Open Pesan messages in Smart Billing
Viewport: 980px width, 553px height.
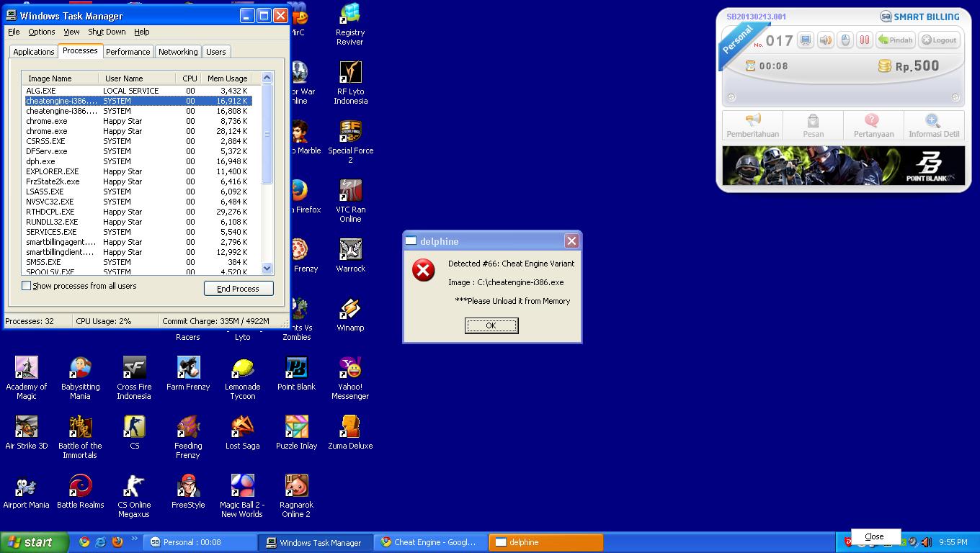[x=813, y=125]
